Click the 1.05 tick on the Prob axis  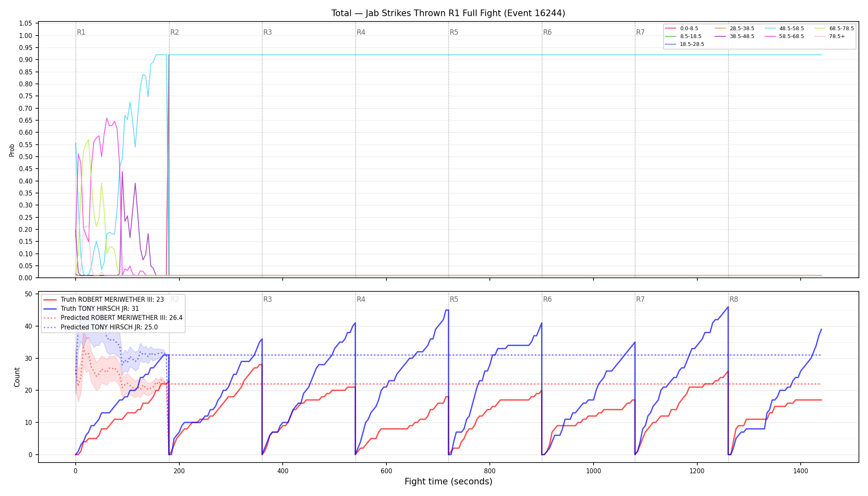tap(26, 24)
